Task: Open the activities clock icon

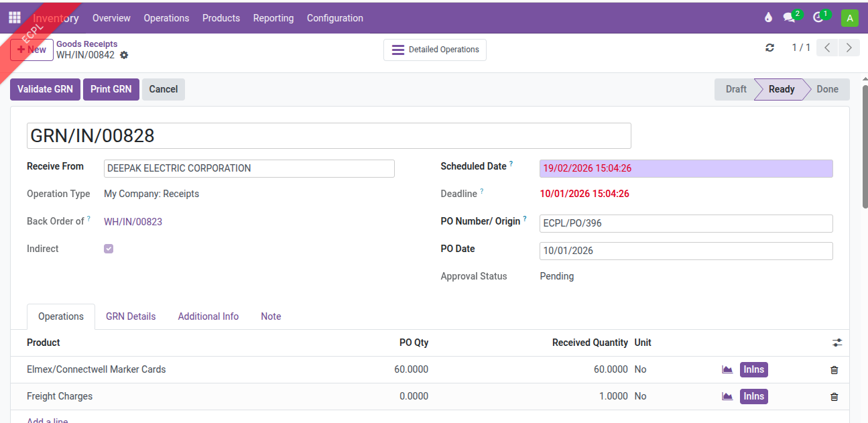Action: pos(818,18)
